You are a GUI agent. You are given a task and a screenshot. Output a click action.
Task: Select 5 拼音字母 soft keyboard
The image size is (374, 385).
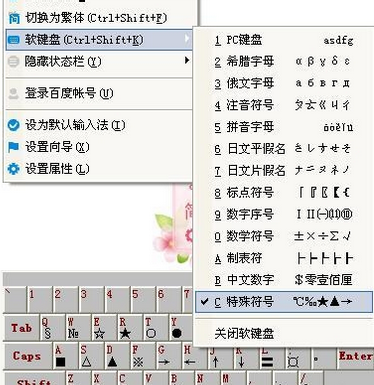[x=284, y=127]
